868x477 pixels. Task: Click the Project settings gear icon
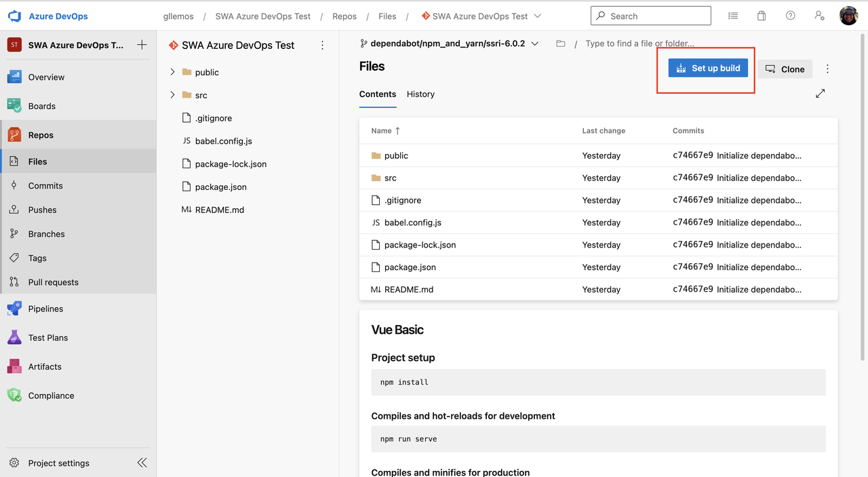pyautogui.click(x=14, y=463)
